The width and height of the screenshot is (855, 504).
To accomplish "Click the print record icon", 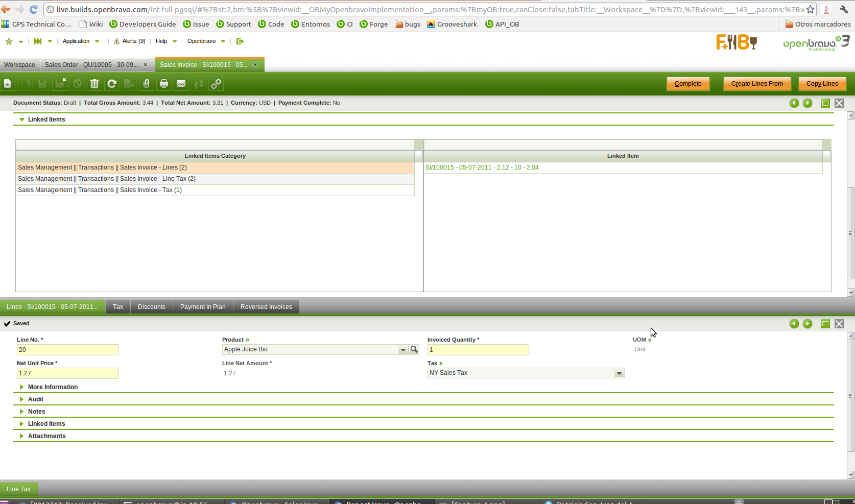I will click(164, 84).
